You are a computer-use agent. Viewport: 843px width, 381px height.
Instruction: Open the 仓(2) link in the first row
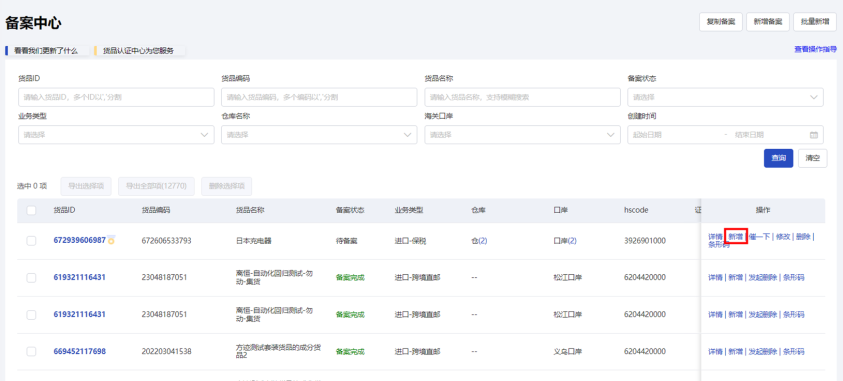click(479, 241)
